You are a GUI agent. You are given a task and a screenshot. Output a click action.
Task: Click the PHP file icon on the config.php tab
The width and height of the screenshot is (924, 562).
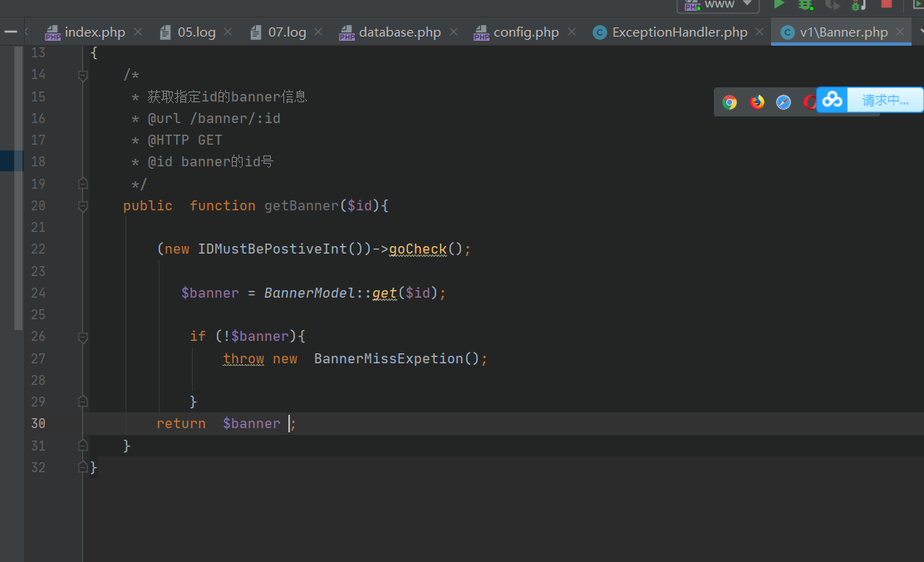[481, 32]
